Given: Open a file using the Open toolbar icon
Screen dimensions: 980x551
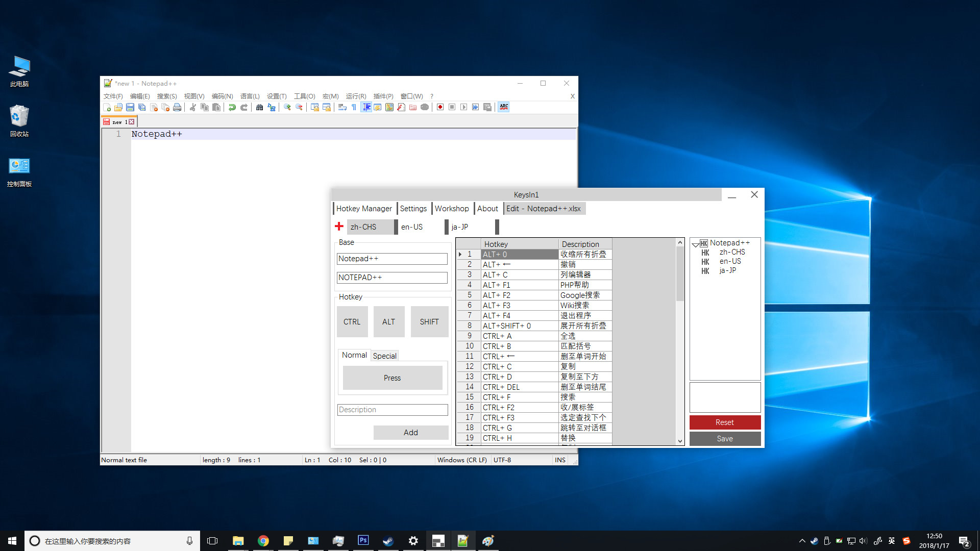Looking at the screenshot, I should click(118, 107).
